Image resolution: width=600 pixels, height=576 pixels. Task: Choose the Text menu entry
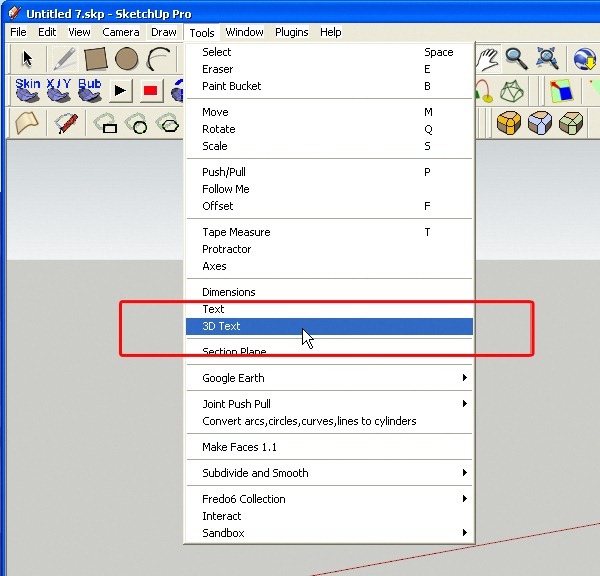[x=329, y=309]
